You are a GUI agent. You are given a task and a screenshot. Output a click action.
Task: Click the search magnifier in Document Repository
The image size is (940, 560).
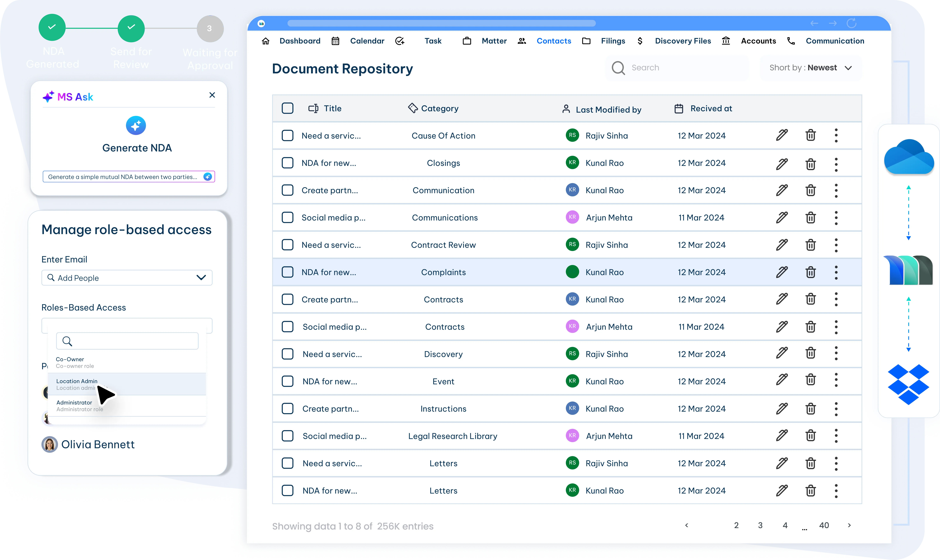pyautogui.click(x=618, y=68)
